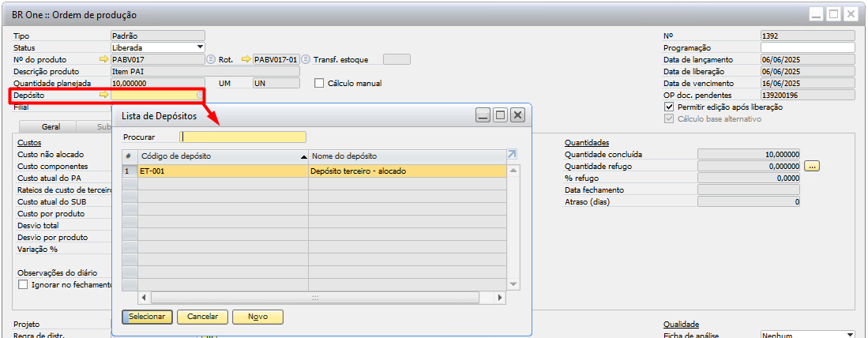Select the ET-001 deposit row
This screenshot has width=868, height=338.
(x=223, y=171)
